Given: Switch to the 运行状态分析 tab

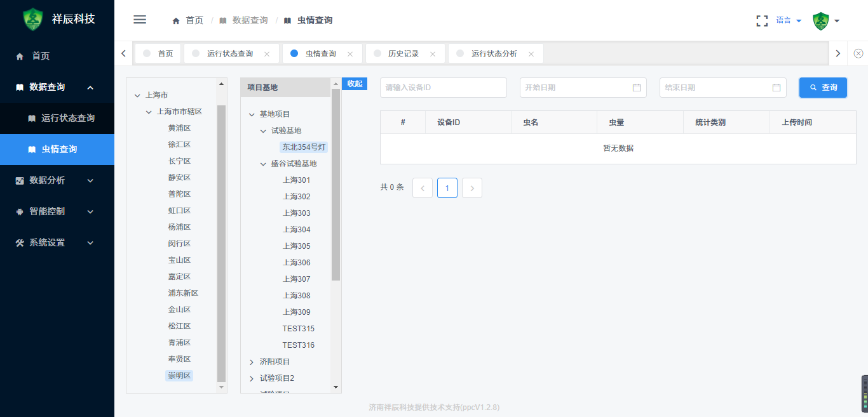Looking at the screenshot, I should click(x=494, y=54).
